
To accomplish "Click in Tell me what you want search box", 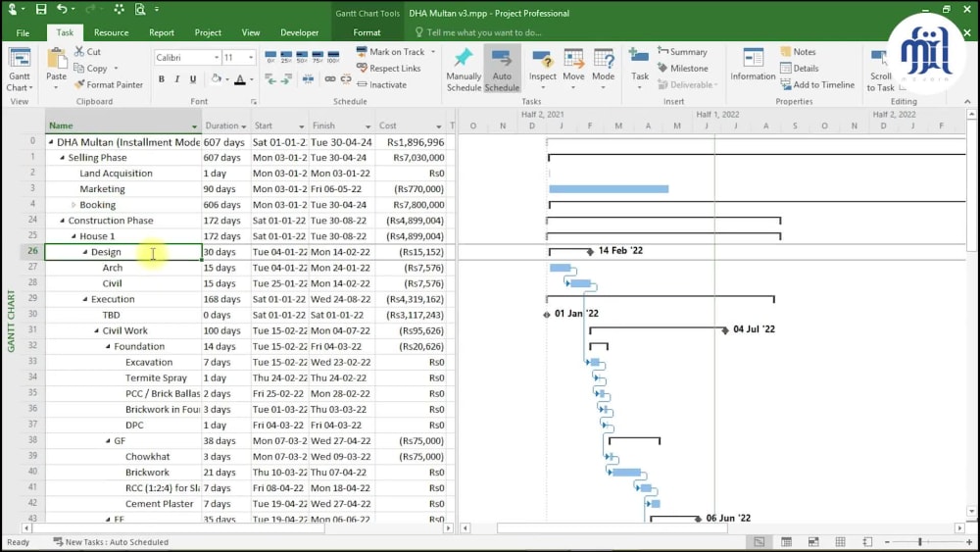I will [x=484, y=32].
